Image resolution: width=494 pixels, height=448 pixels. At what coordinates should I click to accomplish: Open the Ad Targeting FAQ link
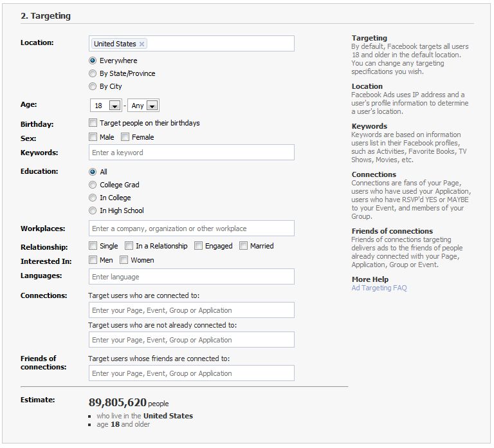379,288
